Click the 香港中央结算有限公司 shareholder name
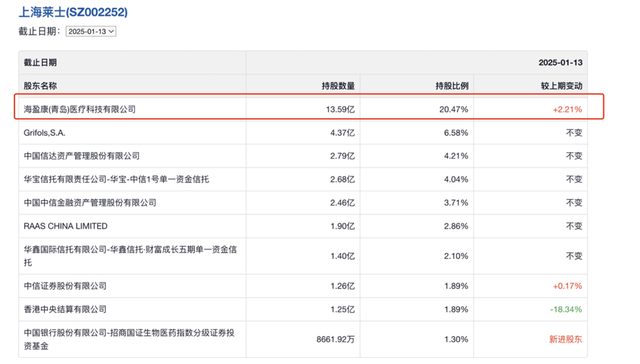The height and width of the screenshot is (364, 640). pos(65,309)
